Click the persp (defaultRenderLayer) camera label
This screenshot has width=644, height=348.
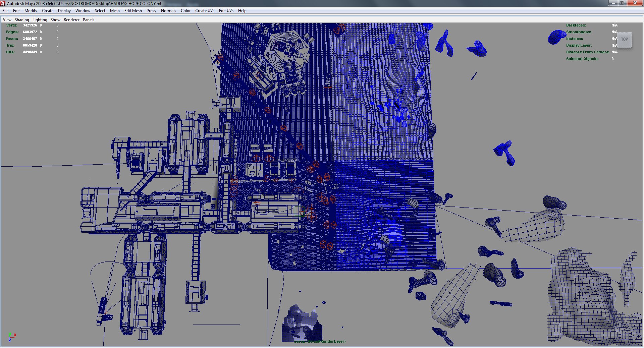point(320,341)
